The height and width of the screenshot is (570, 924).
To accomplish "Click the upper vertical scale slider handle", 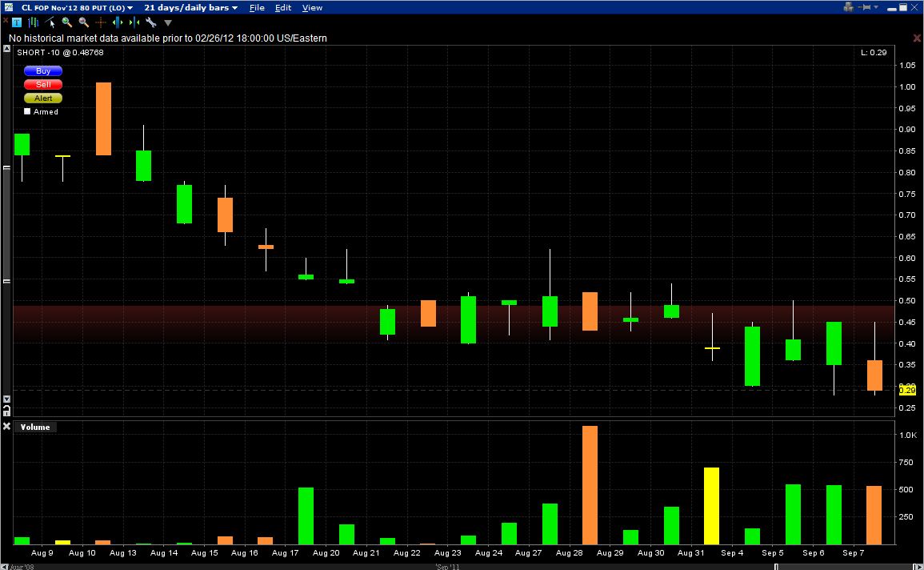I will pyautogui.click(x=6, y=167).
